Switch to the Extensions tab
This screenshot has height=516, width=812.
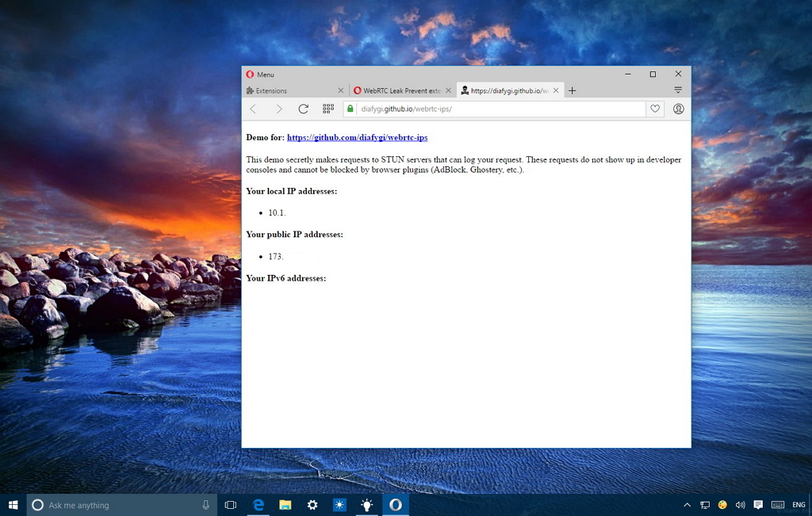click(x=290, y=90)
